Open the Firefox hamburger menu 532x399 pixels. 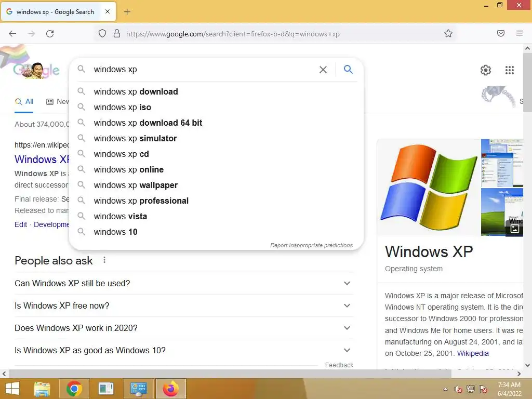[x=520, y=33]
